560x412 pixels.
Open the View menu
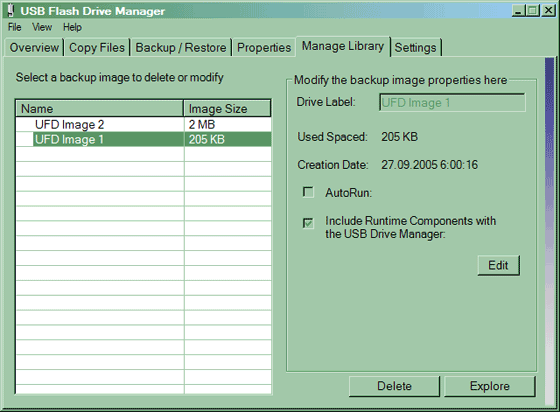tap(42, 27)
